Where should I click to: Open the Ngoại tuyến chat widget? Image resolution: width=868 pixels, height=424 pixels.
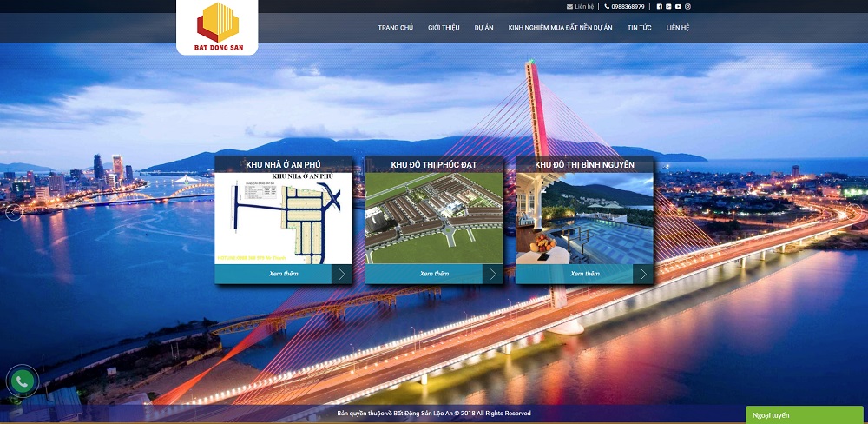pos(806,415)
